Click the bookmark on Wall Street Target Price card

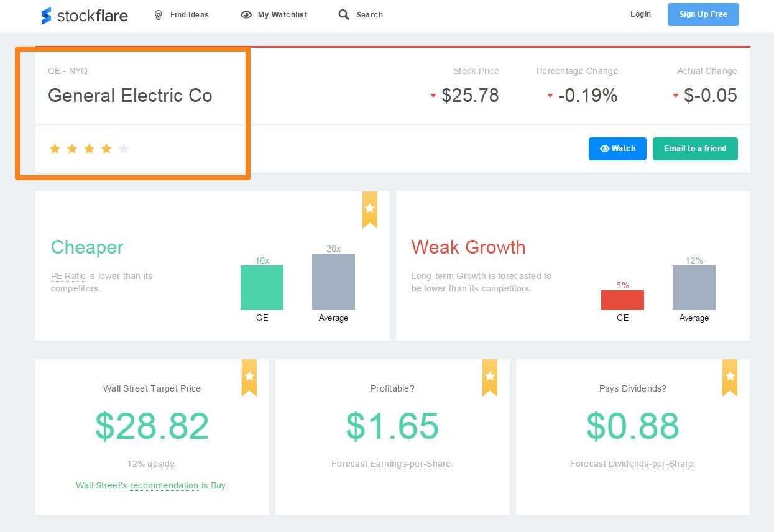coord(249,377)
